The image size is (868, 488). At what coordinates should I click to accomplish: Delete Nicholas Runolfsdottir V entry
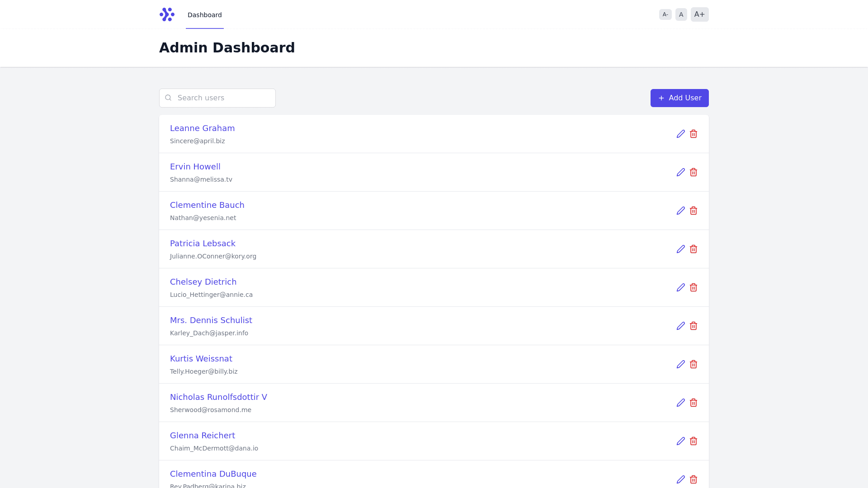[x=693, y=403]
